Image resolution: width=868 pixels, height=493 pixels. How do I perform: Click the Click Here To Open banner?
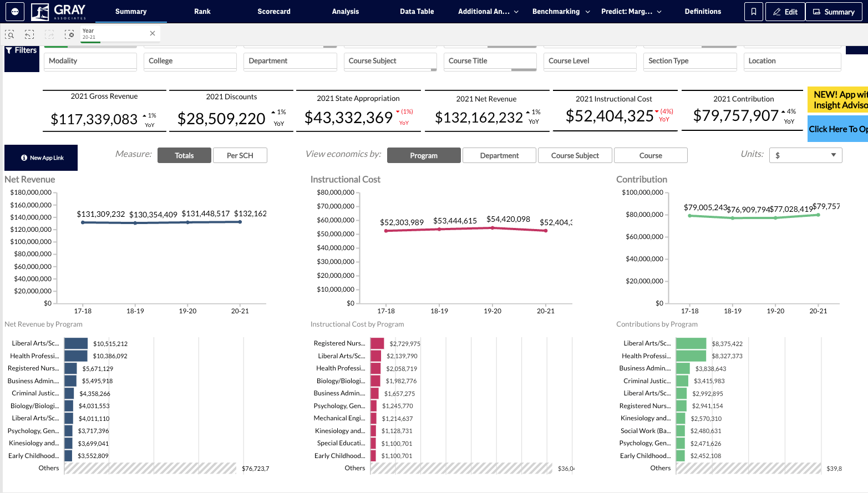click(x=837, y=129)
